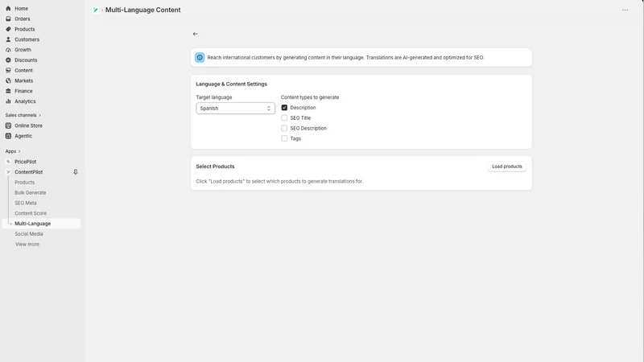
Task: Click the Multi-Language Content page title
Action: point(143,10)
